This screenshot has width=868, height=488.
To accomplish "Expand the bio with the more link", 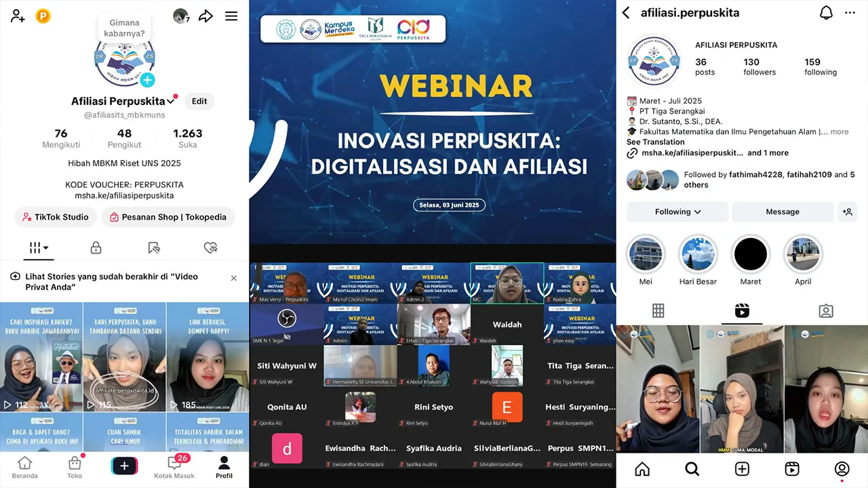I will click(840, 131).
